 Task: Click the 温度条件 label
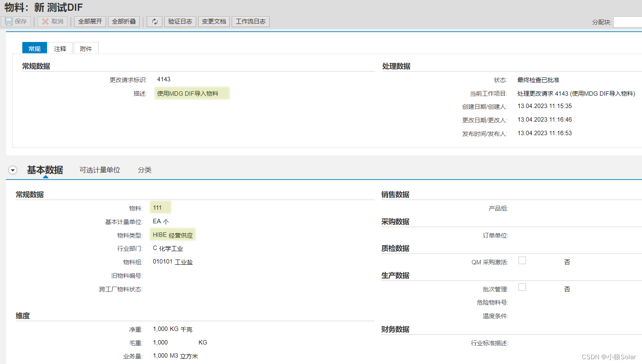pos(495,316)
